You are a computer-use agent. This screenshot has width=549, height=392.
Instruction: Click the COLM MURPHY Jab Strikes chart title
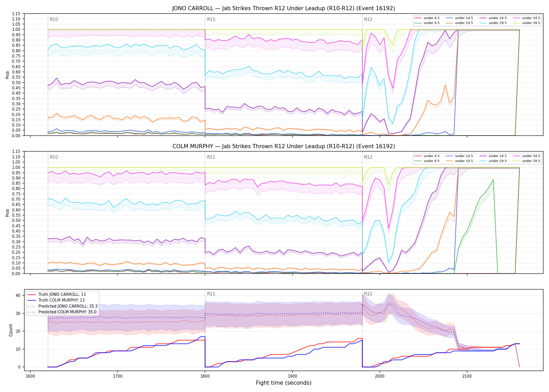[283, 146]
